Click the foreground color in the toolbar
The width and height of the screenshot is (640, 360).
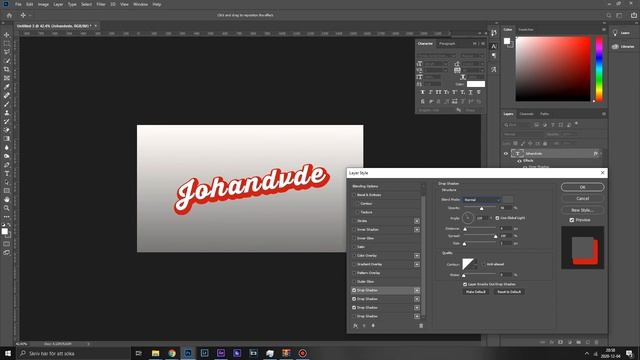[x=4, y=231]
